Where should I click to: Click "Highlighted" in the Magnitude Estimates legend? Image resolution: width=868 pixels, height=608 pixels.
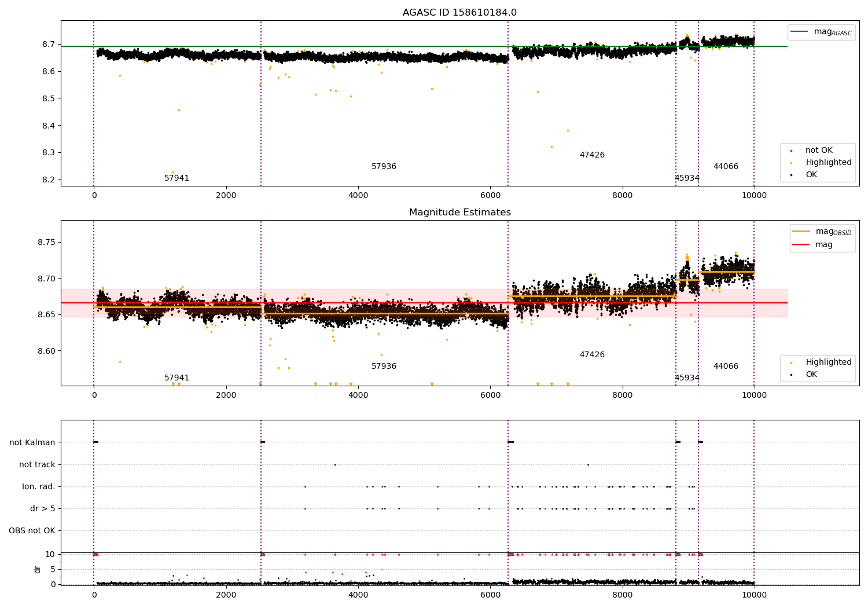tap(829, 362)
